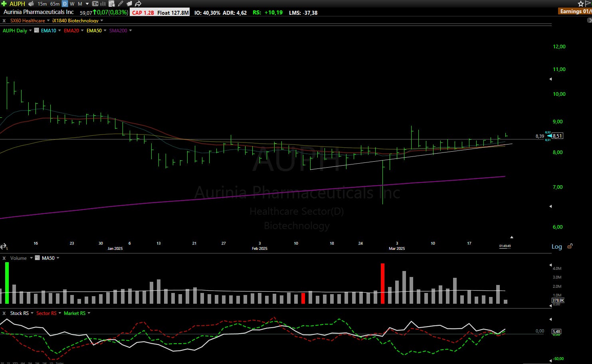
Task: Click the 5,48 RS value marker
Action: 557,331
